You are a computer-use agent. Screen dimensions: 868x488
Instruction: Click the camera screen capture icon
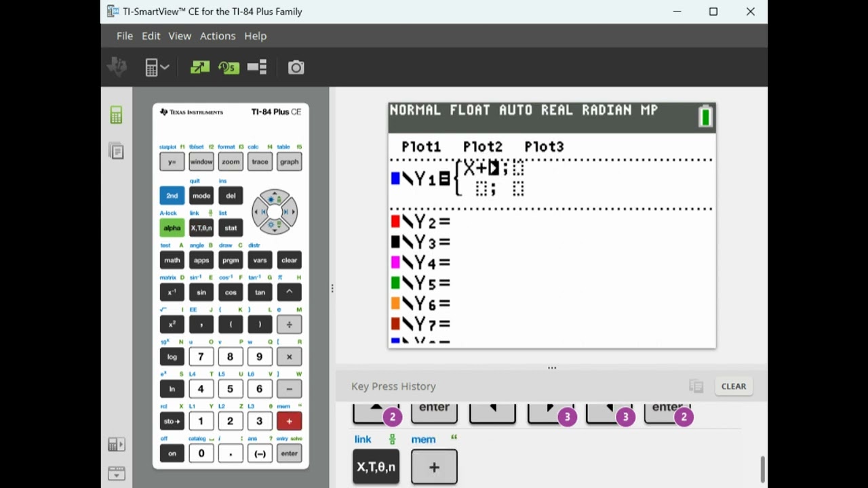296,67
